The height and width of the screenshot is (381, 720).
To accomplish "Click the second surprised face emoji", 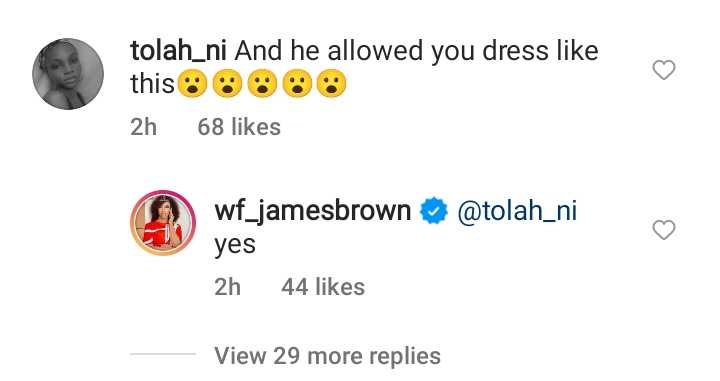I will (x=227, y=84).
